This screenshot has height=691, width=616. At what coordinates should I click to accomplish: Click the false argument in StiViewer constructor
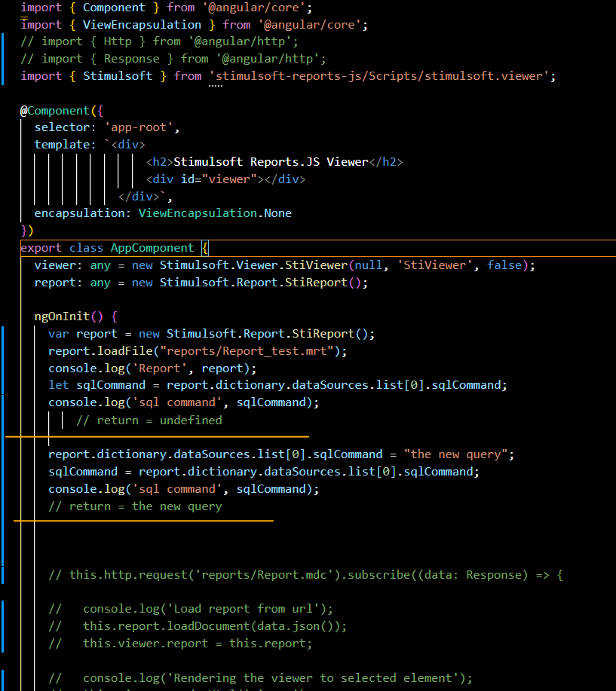(x=504, y=264)
